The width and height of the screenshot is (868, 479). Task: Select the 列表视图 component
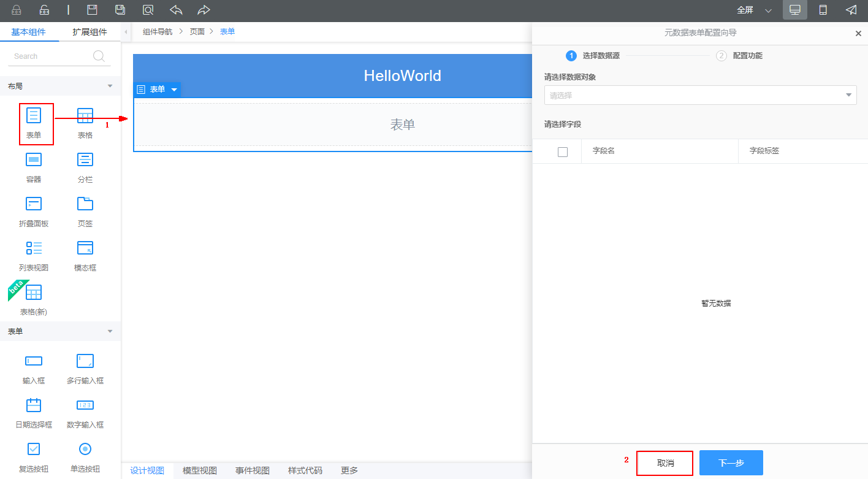[34, 256]
